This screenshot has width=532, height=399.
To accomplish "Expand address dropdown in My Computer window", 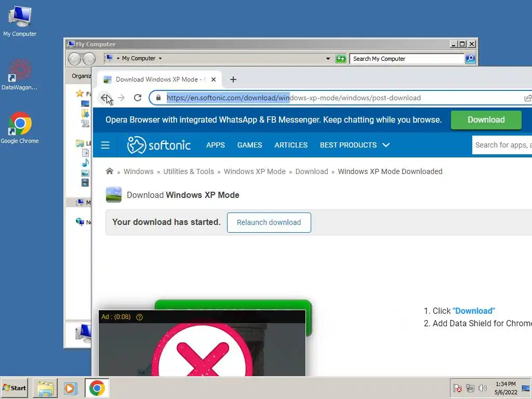I will click(x=328, y=59).
